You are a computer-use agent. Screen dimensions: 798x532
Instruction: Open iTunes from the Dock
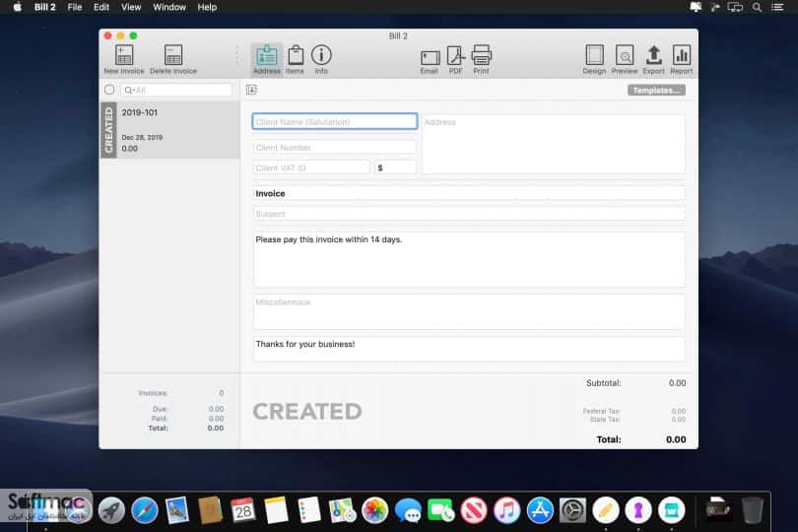507,510
